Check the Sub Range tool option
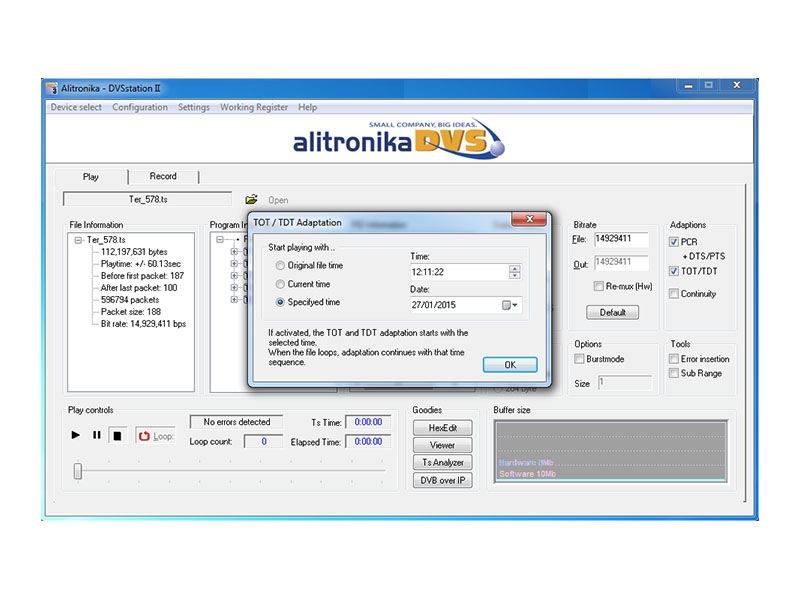The height and width of the screenshot is (600, 800). pyautogui.click(x=674, y=373)
